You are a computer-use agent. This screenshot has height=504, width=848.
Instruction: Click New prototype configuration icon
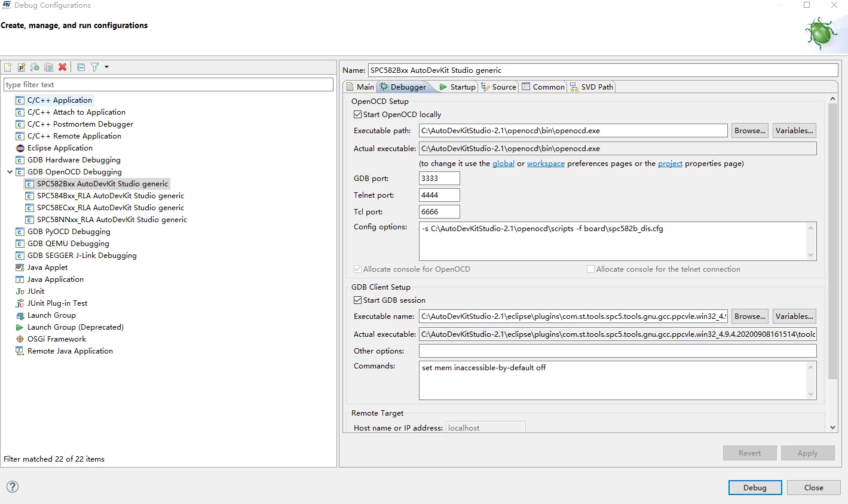(22, 67)
